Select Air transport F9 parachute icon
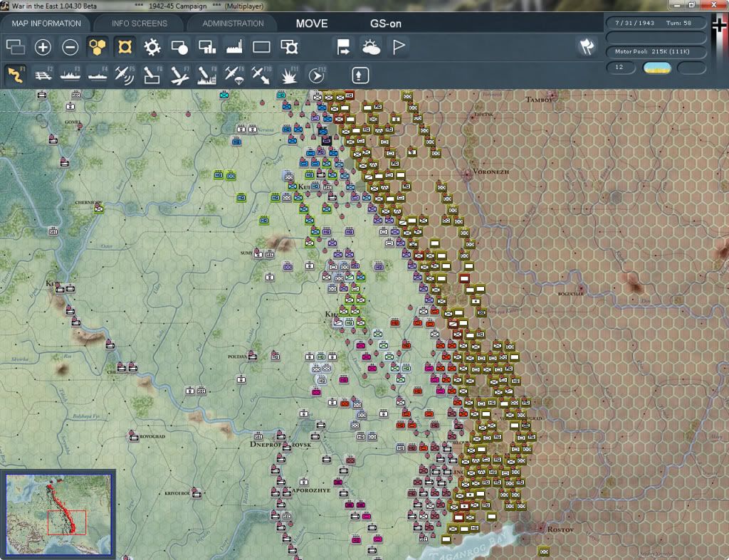Screen dimensions: 729x560 pos(234,75)
